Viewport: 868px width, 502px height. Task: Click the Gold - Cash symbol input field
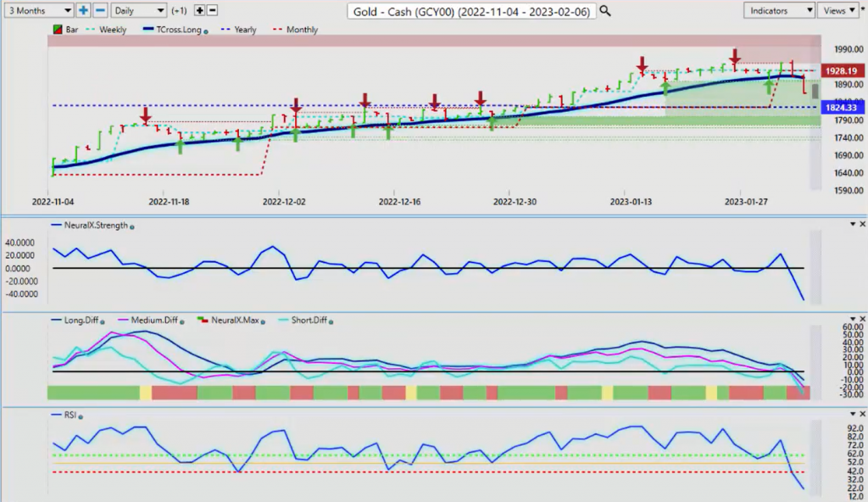tap(471, 11)
